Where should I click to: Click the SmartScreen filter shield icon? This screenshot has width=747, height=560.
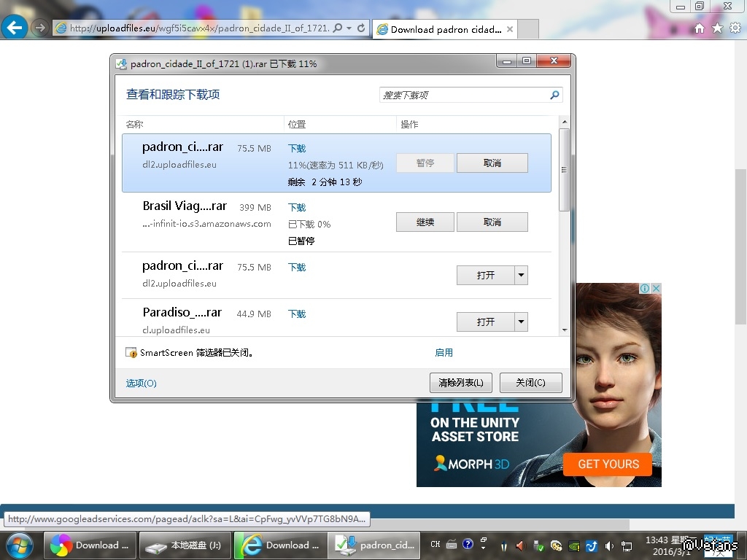[131, 353]
